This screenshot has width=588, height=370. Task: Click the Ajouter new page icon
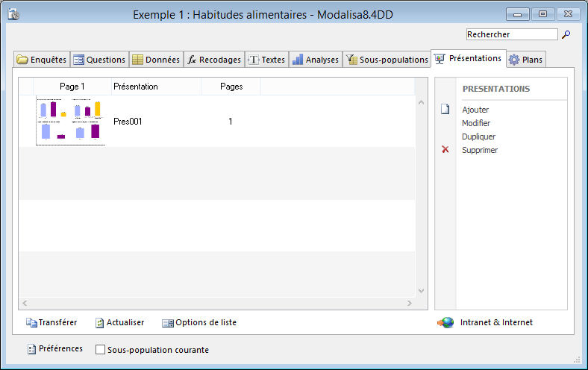coord(445,110)
